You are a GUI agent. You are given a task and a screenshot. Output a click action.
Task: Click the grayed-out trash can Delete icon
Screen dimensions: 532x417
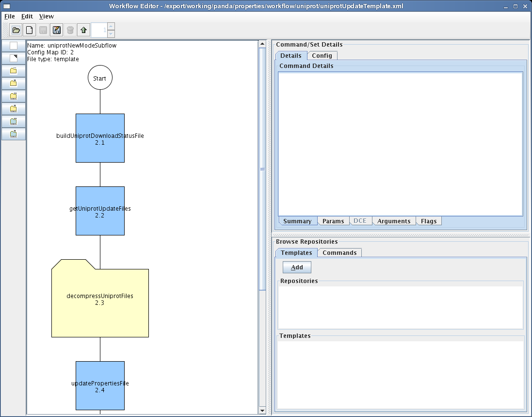point(70,30)
